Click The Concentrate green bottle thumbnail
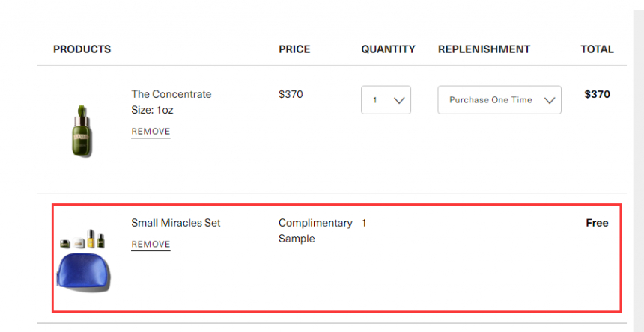644x332 pixels. click(82, 131)
